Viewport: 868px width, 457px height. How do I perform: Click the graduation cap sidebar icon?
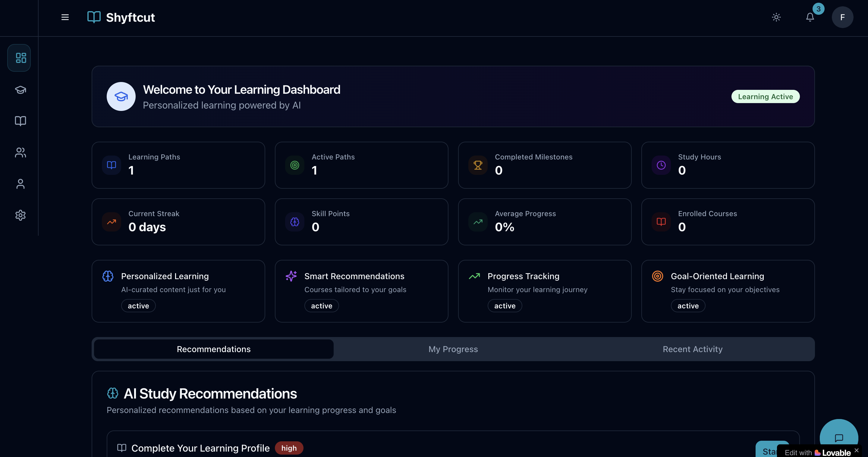tap(20, 90)
